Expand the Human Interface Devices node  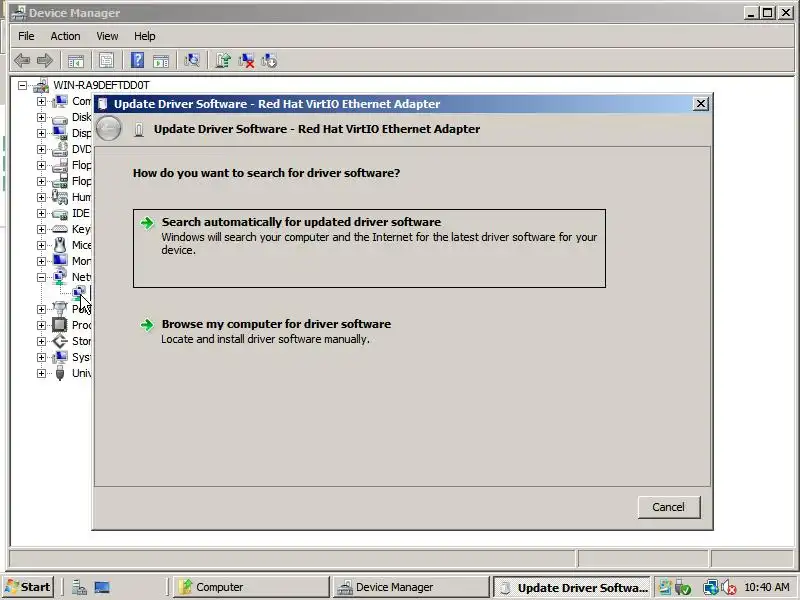[41, 197]
